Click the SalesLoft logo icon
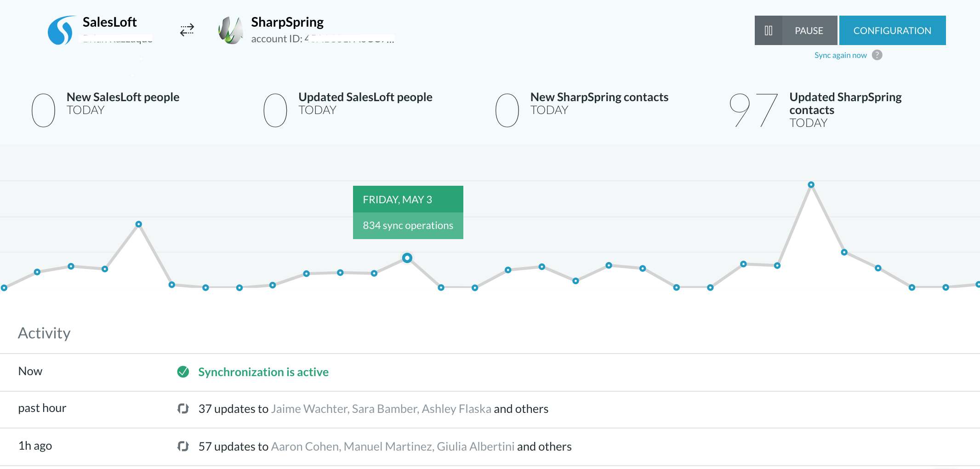This screenshot has height=469, width=980. [x=61, y=30]
